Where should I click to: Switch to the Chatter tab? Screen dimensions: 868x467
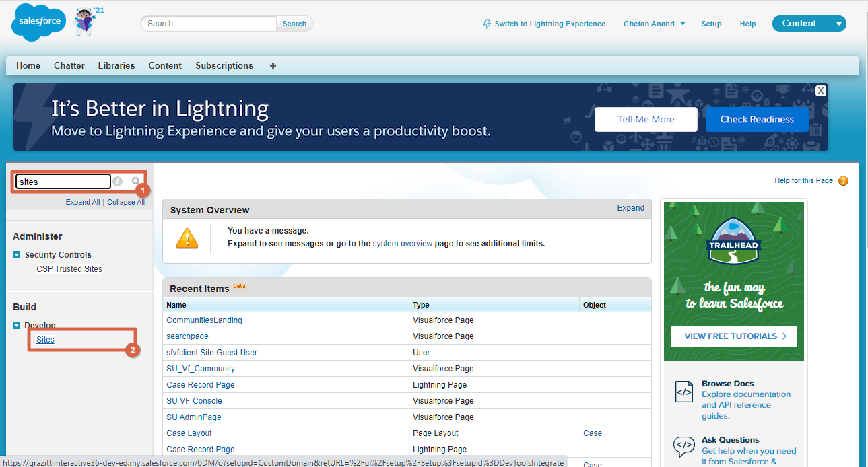69,65
